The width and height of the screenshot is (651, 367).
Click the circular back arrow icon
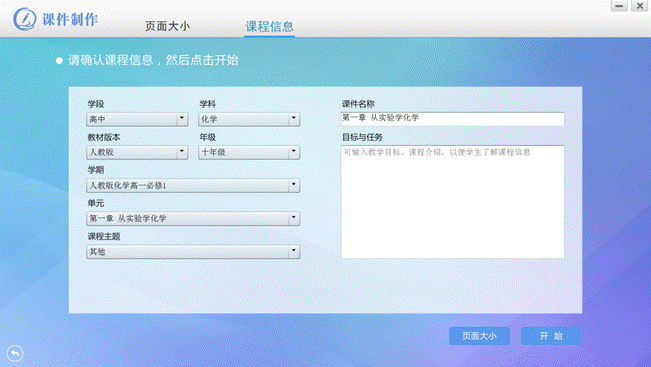(x=15, y=354)
